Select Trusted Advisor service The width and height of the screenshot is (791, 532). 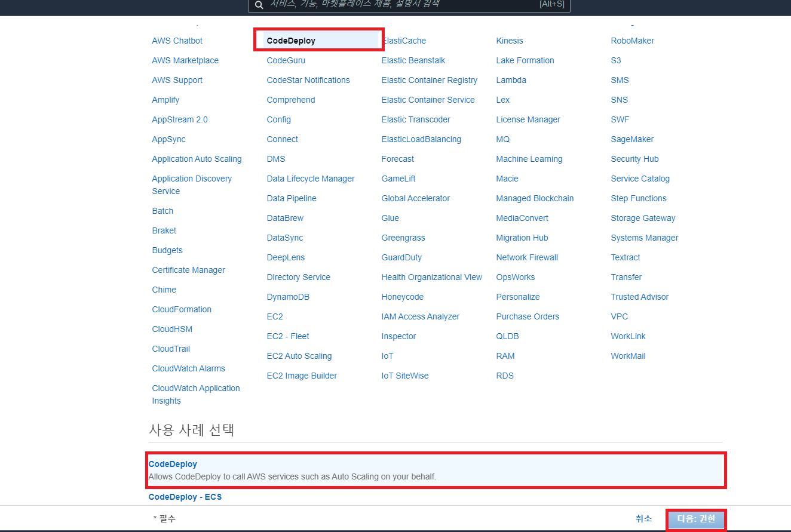tap(640, 297)
